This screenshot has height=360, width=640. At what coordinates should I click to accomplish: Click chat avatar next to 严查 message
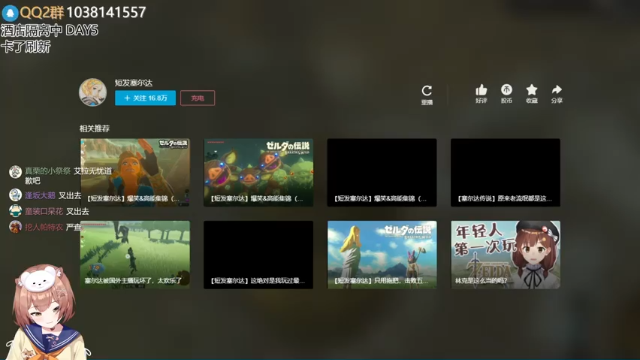point(16,227)
